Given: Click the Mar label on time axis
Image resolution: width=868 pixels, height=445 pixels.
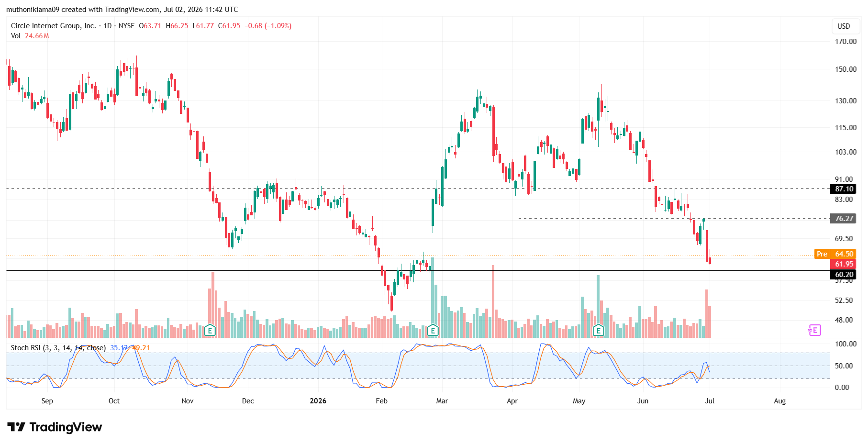Looking at the screenshot, I should tap(442, 401).
